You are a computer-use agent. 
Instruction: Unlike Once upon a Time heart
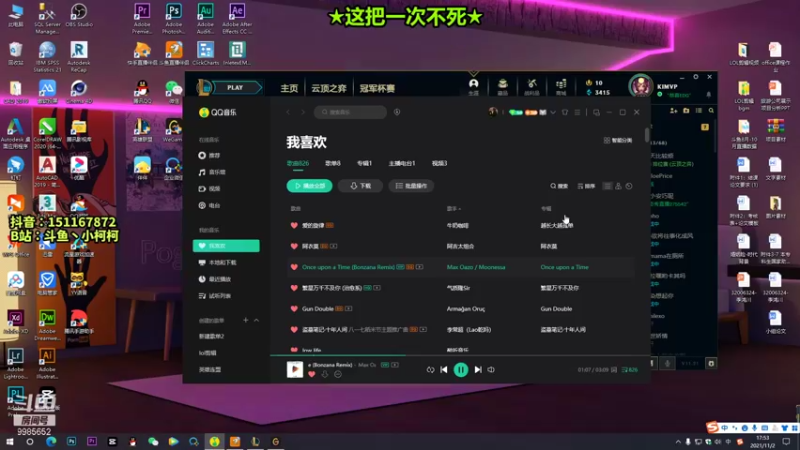[294, 267]
